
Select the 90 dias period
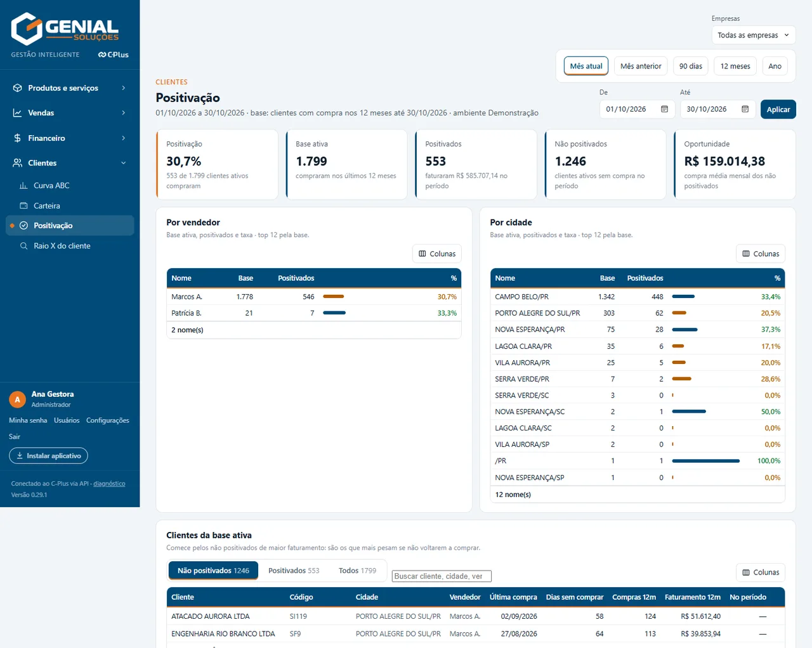[x=691, y=66]
